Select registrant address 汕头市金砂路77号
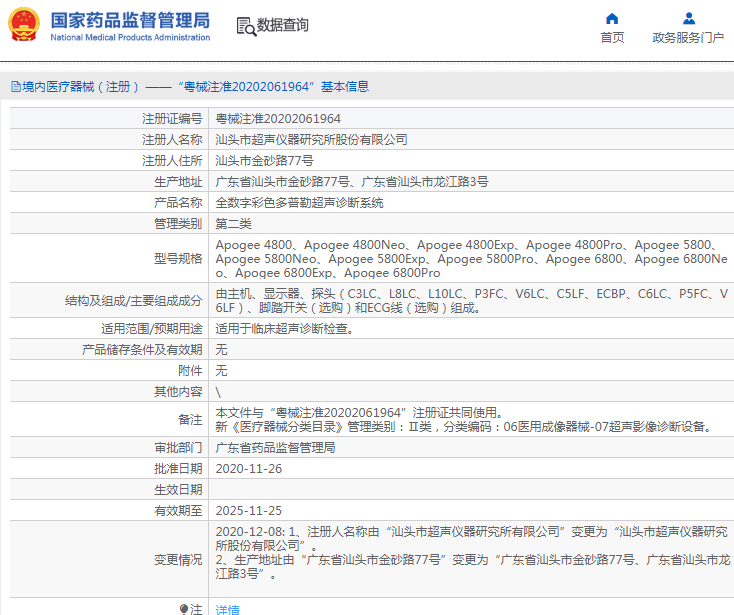 [x=264, y=161]
